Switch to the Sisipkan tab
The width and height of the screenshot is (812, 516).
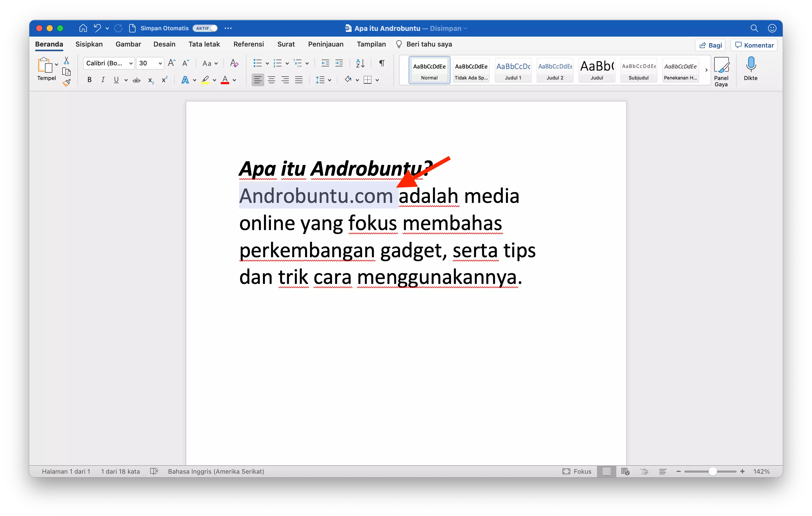89,44
